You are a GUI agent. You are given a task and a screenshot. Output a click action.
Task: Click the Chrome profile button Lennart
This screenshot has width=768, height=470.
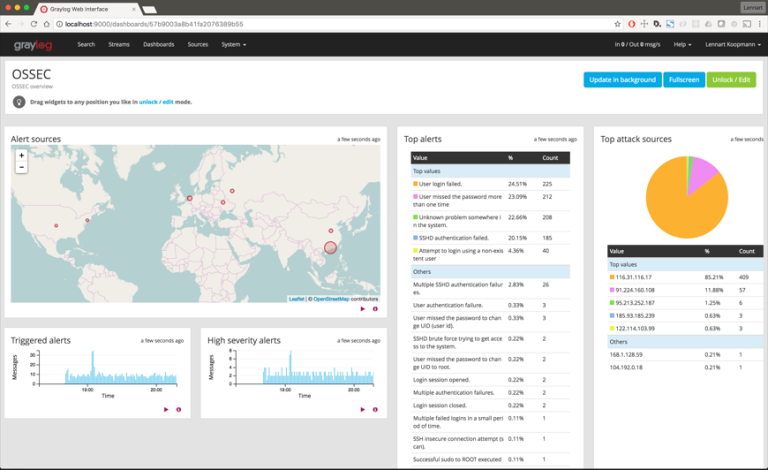[752, 7]
